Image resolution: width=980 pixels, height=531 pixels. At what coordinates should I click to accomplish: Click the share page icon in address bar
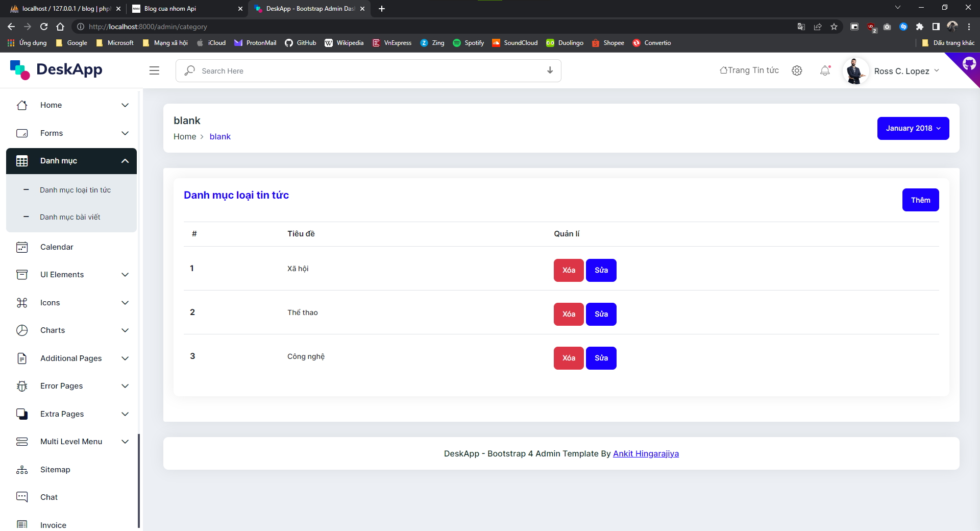[x=818, y=27]
